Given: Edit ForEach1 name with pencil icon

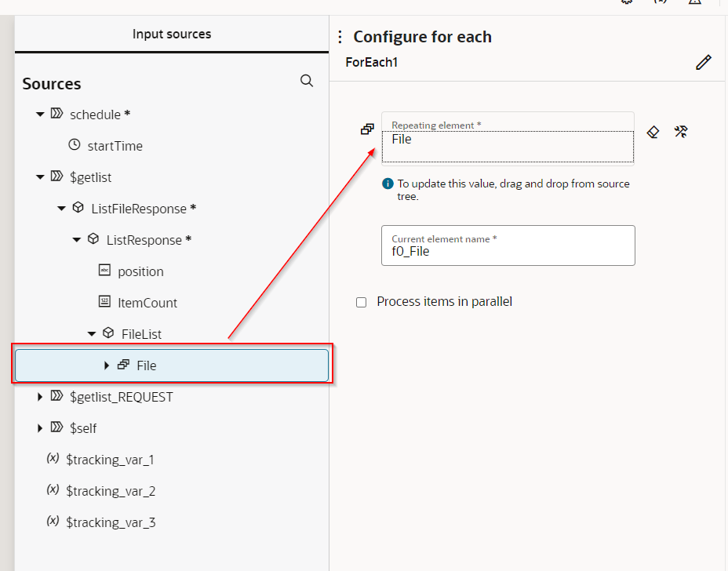Looking at the screenshot, I should coord(704,62).
